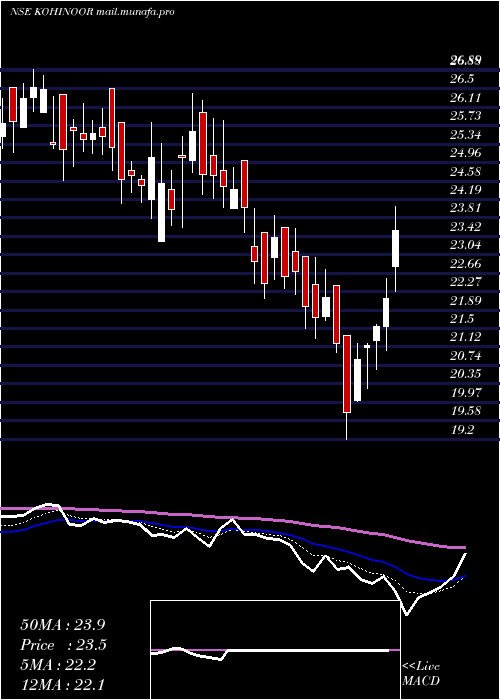The image size is (500, 700).
Task: Click the latest white candlestick near 23.04
Action: point(396,249)
